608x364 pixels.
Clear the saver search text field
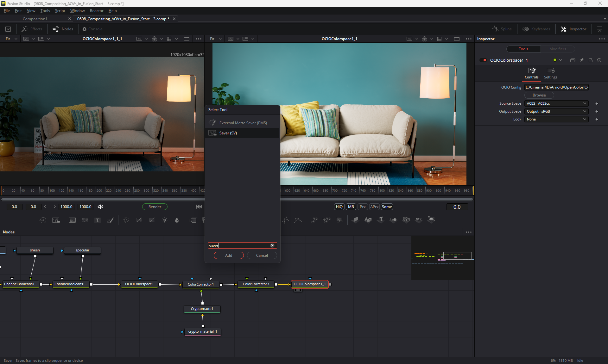point(272,245)
